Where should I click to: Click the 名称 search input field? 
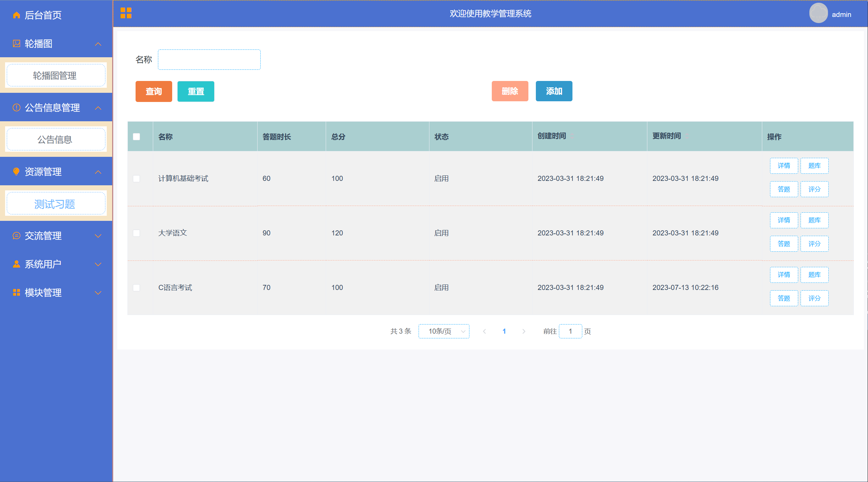pos(209,60)
